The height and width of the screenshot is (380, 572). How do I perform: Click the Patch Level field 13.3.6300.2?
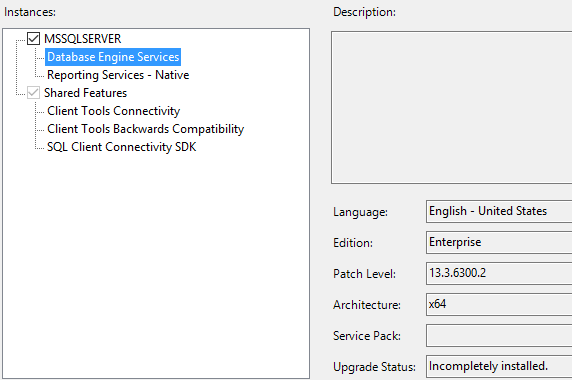pos(499,273)
